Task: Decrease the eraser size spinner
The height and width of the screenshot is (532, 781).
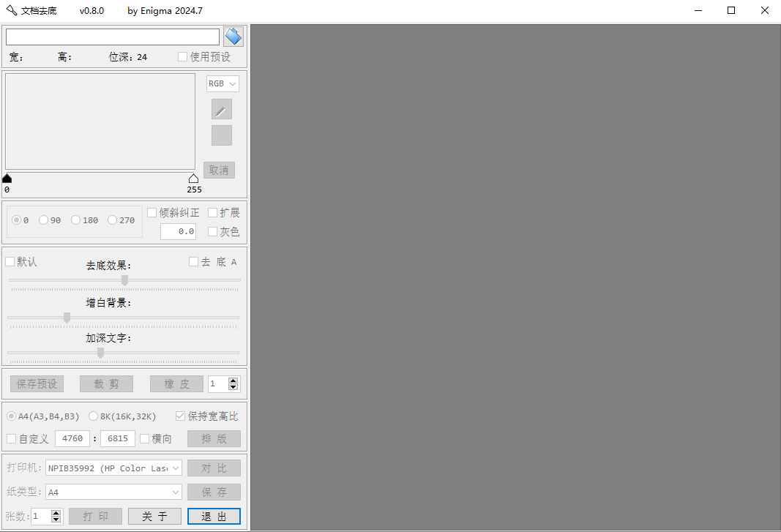Action: [233, 387]
